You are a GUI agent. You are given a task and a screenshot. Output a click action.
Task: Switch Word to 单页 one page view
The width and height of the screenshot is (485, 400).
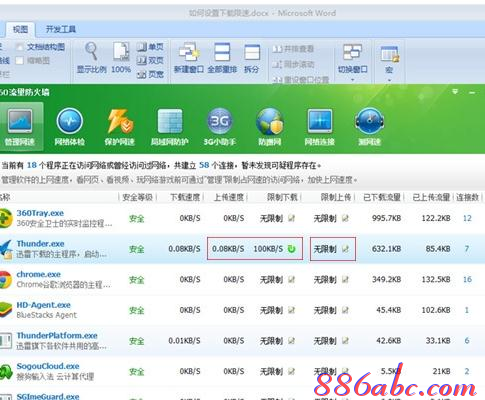click(151, 47)
